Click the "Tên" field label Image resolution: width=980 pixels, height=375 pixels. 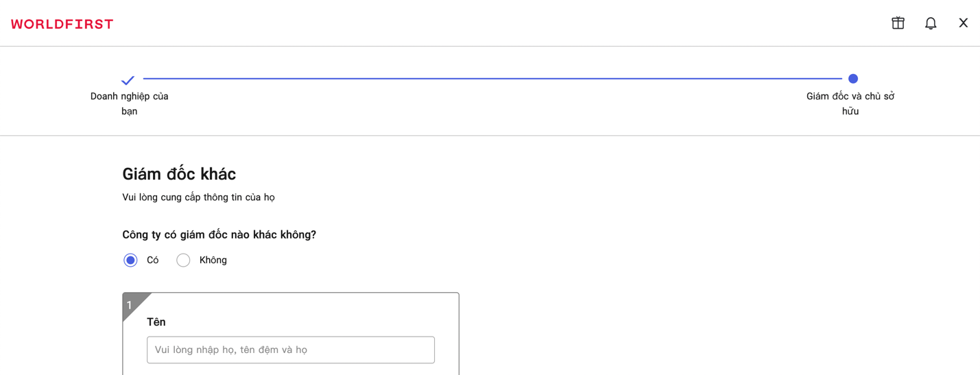point(156,322)
